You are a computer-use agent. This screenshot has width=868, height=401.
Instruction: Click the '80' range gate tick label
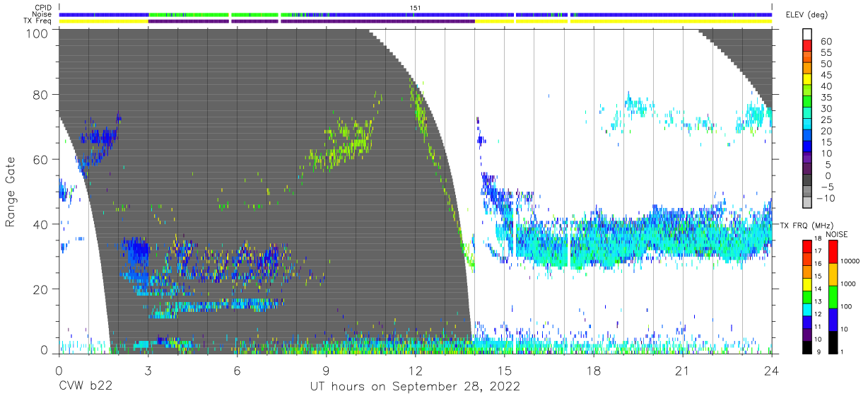point(40,95)
